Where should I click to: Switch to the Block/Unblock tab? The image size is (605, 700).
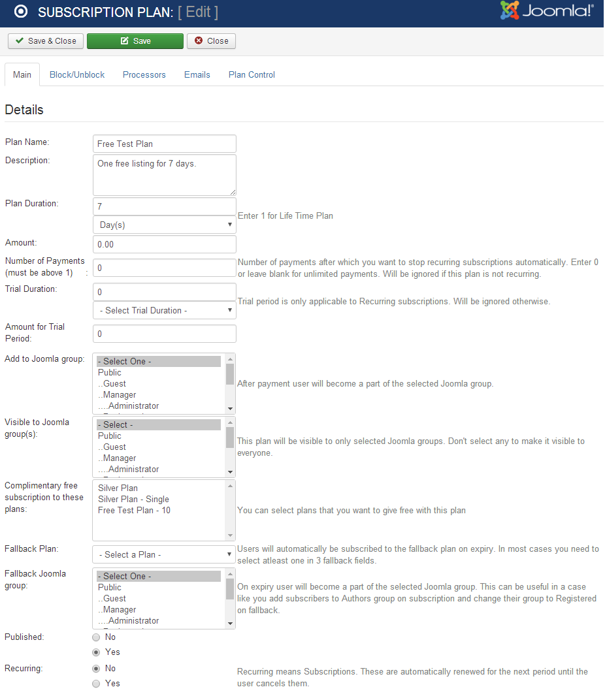point(77,75)
